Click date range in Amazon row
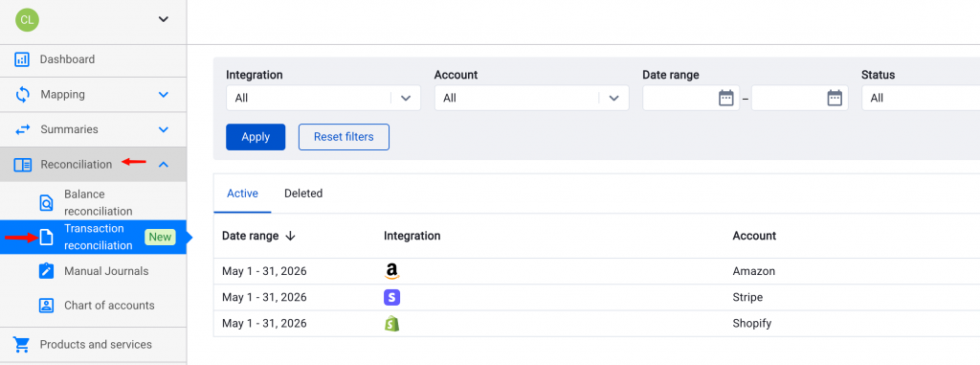 pyautogui.click(x=264, y=272)
